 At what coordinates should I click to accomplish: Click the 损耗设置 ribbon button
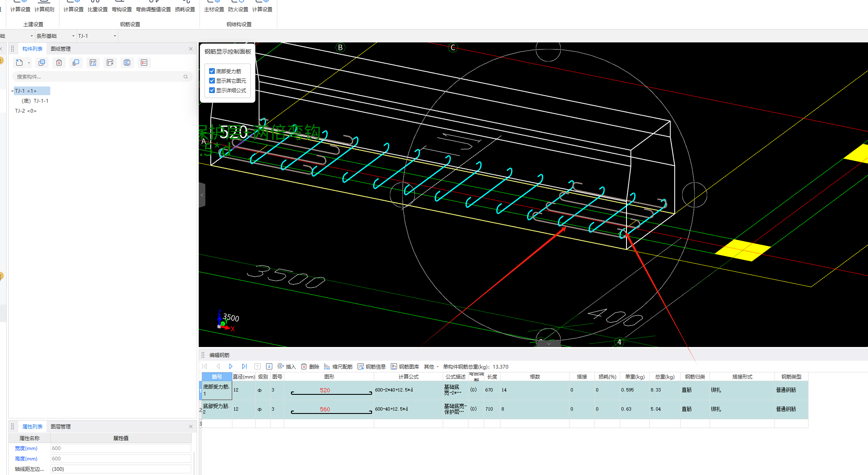point(185,7)
